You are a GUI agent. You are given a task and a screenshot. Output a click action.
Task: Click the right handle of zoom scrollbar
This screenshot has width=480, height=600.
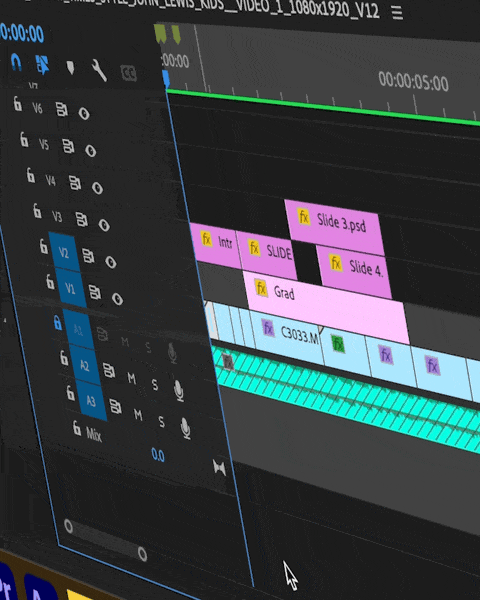point(142,554)
